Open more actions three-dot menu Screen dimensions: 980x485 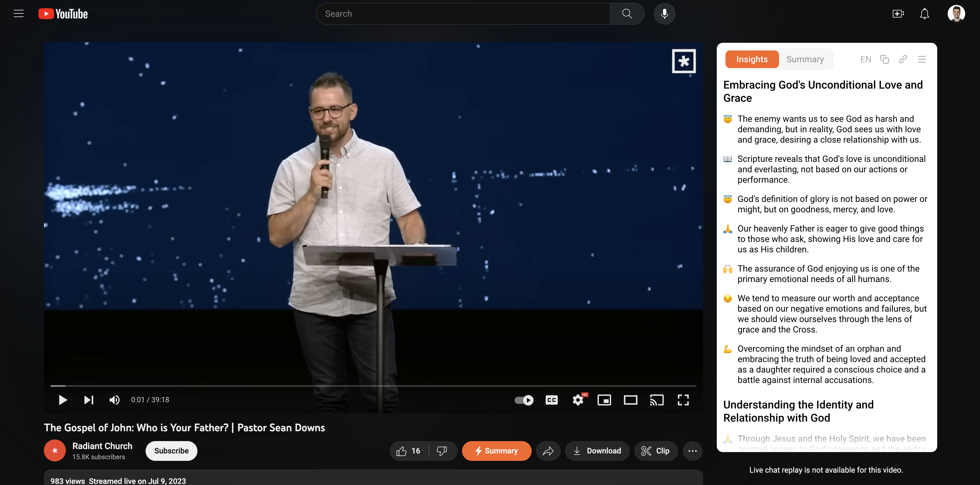pyautogui.click(x=692, y=451)
